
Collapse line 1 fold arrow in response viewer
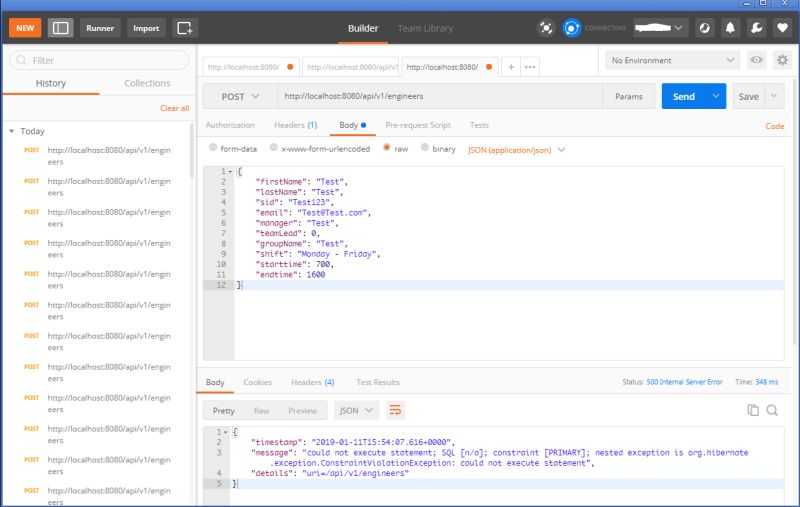click(x=226, y=432)
